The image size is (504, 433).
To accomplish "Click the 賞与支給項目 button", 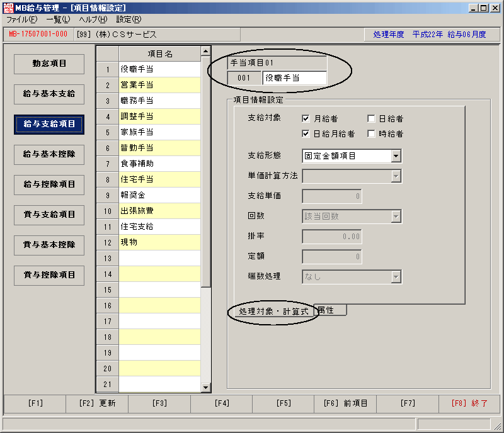I will pyautogui.click(x=49, y=215).
